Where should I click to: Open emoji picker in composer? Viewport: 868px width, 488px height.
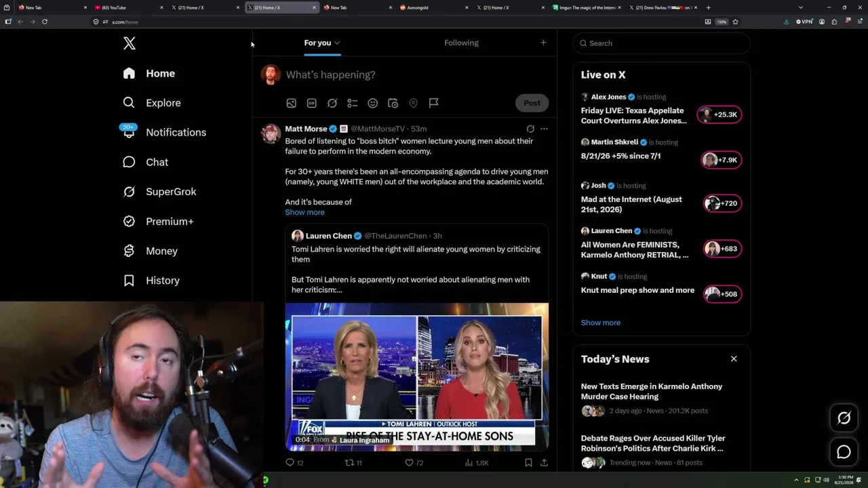point(372,103)
